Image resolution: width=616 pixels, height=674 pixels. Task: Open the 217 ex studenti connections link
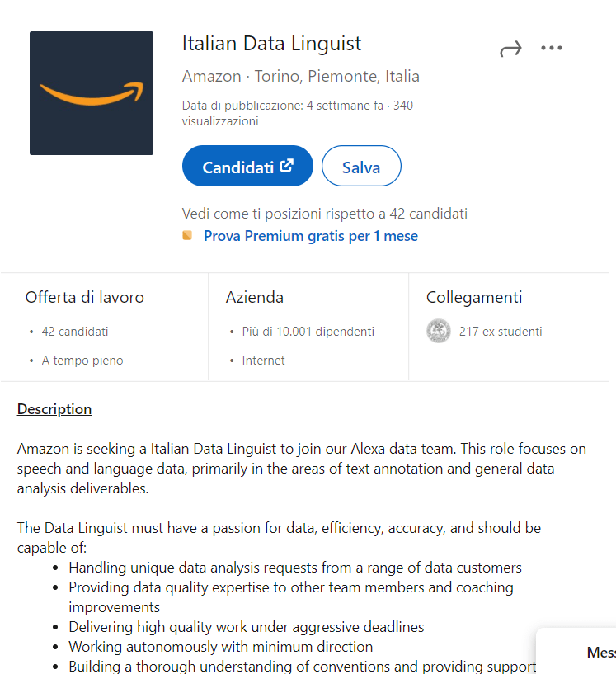click(501, 331)
